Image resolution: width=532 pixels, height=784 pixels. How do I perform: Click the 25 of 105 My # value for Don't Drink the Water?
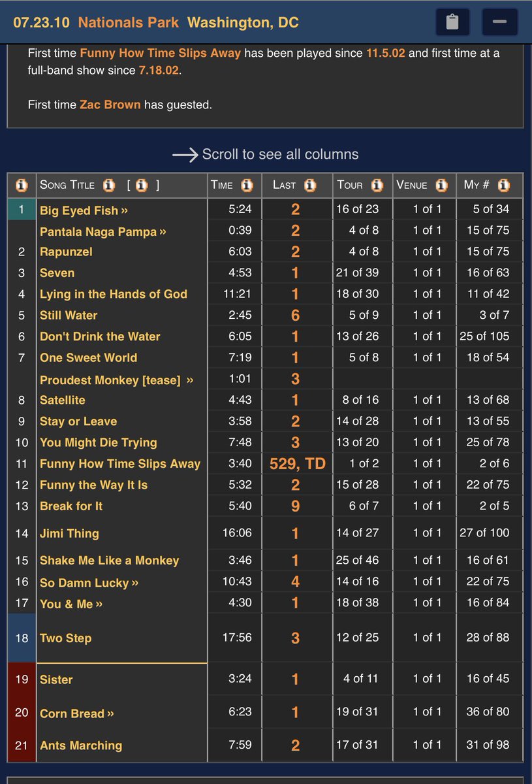(484, 336)
